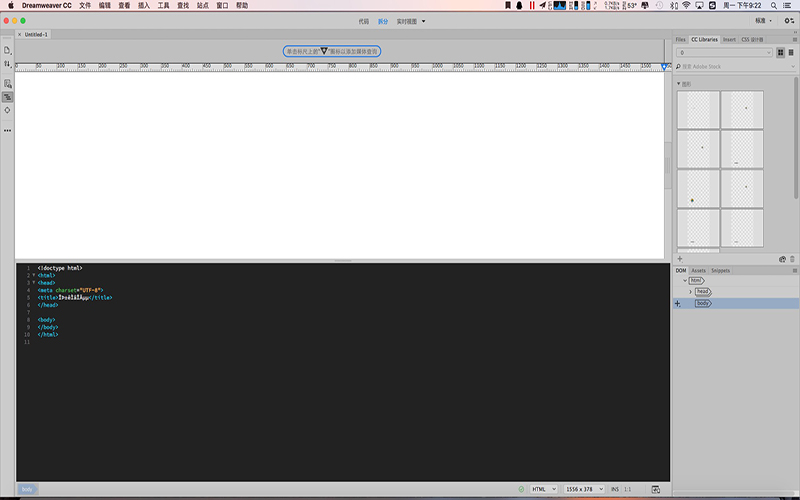Switch to 实时视图 live view
Screen dimensions: 800x500
407,21
